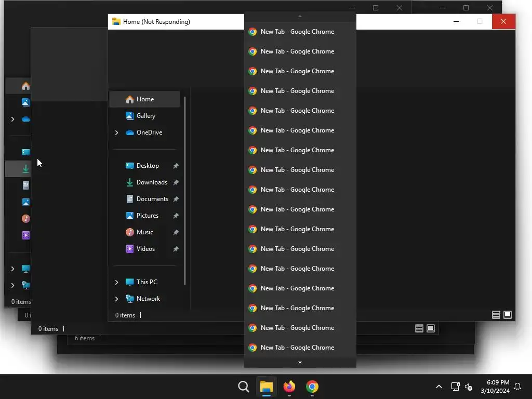This screenshot has height=399, width=532.
Task: Open Documents folder in the front sidebar
Action: (144, 199)
